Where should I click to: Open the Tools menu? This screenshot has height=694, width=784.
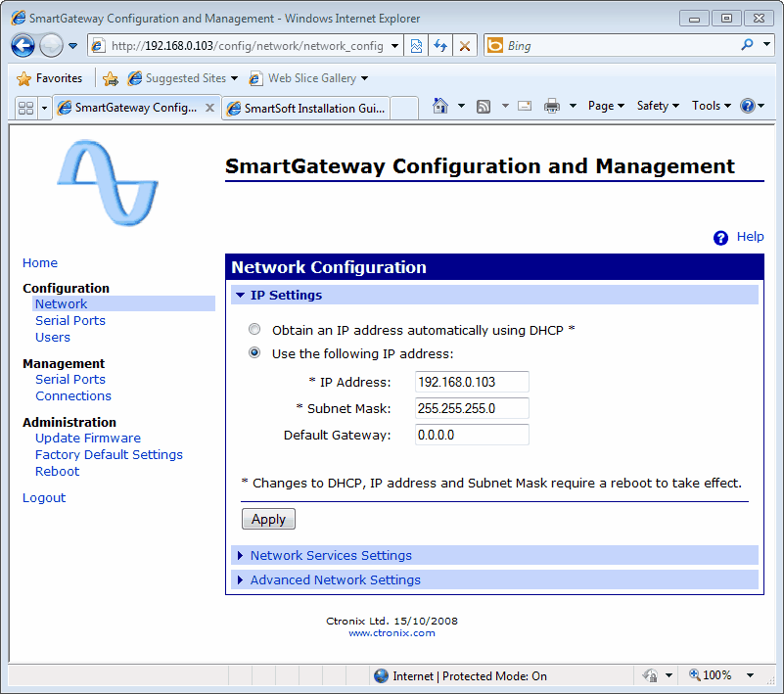pyautogui.click(x=711, y=106)
